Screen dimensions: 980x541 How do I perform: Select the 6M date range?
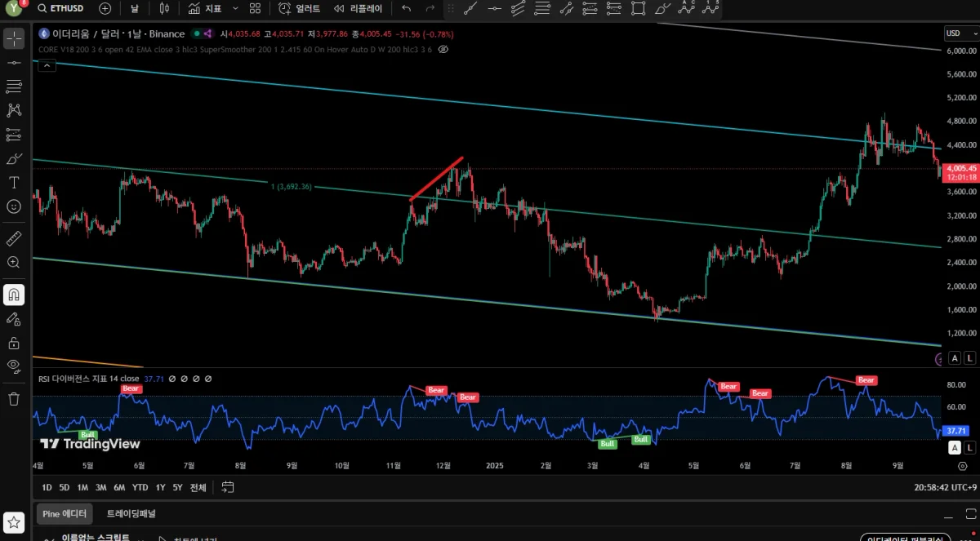pyautogui.click(x=119, y=487)
